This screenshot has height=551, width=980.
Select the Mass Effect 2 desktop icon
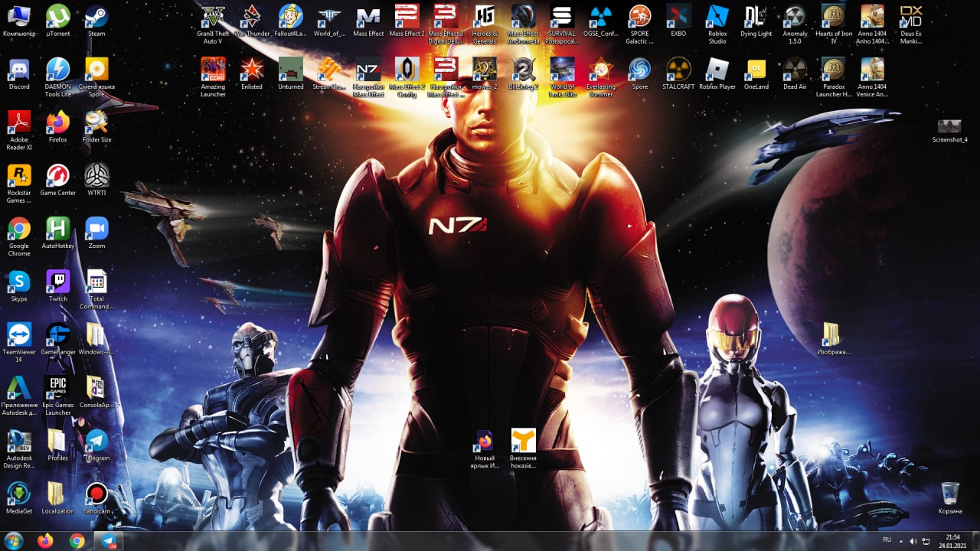tap(407, 21)
